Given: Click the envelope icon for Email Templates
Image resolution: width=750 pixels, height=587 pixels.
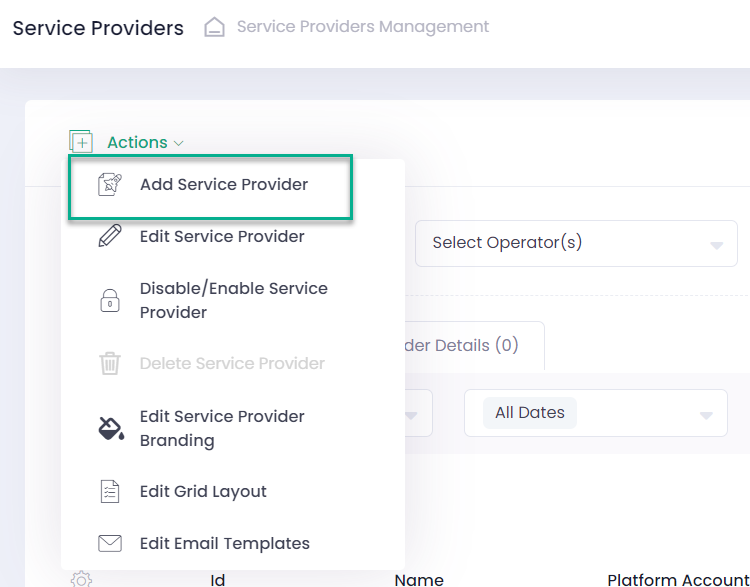Looking at the screenshot, I should (110, 544).
